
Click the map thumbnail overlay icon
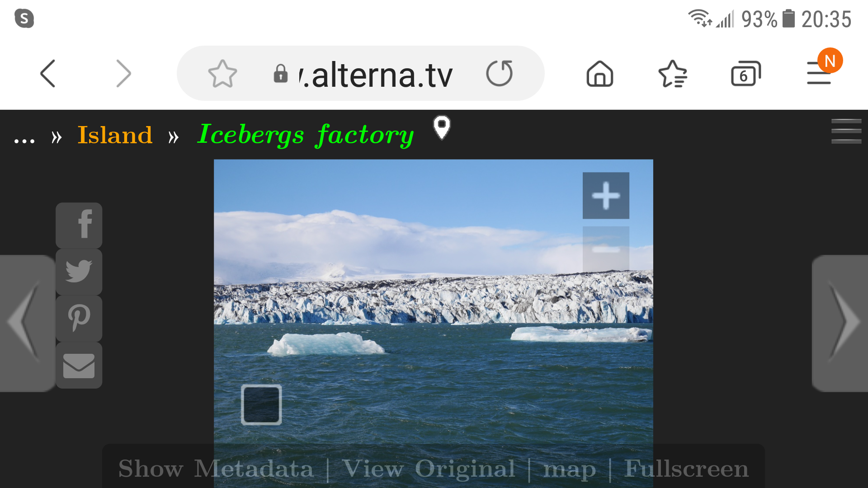(260, 404)
